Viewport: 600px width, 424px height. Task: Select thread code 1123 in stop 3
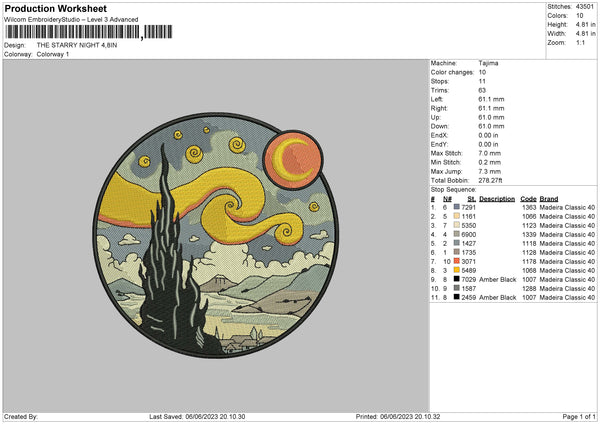click(529, 225)
